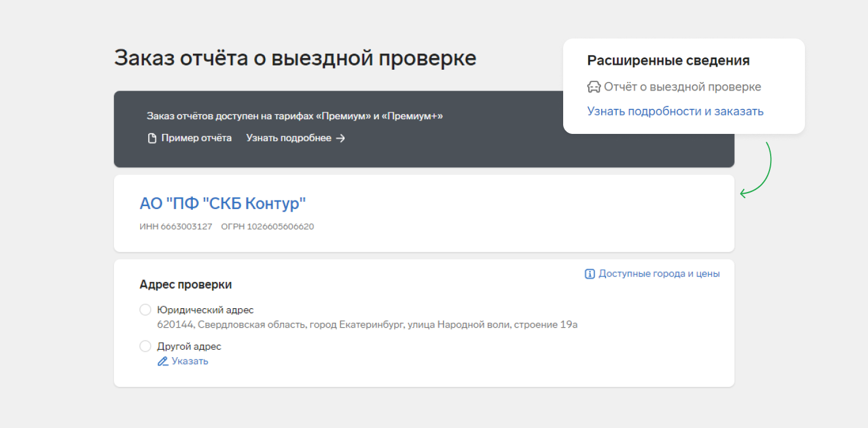View Доступные города и цены
Image resolution: width=868 pixels, height=428 pixels.
point(659,274)
